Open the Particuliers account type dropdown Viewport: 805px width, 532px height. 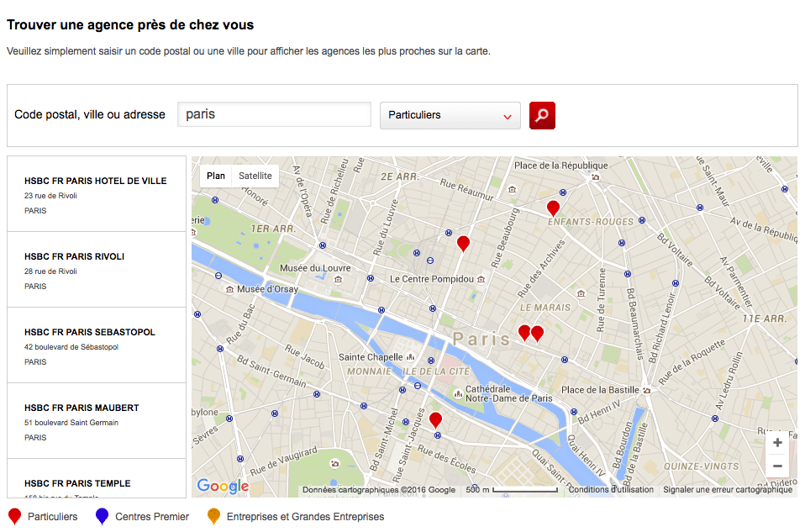[x=450, y=115]
